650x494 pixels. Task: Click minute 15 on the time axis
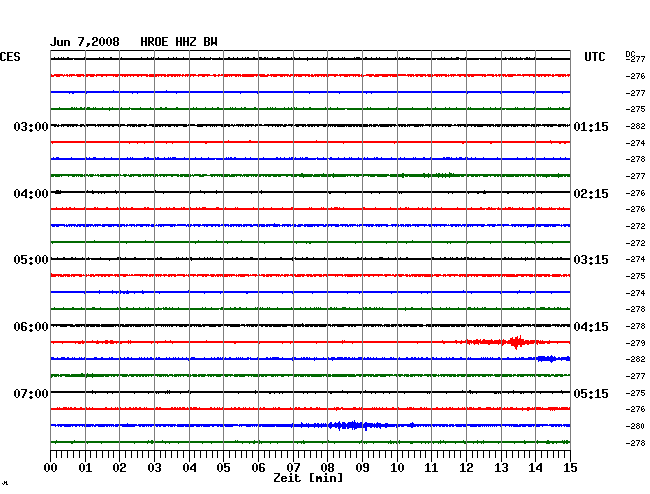[x=570, y=467]
